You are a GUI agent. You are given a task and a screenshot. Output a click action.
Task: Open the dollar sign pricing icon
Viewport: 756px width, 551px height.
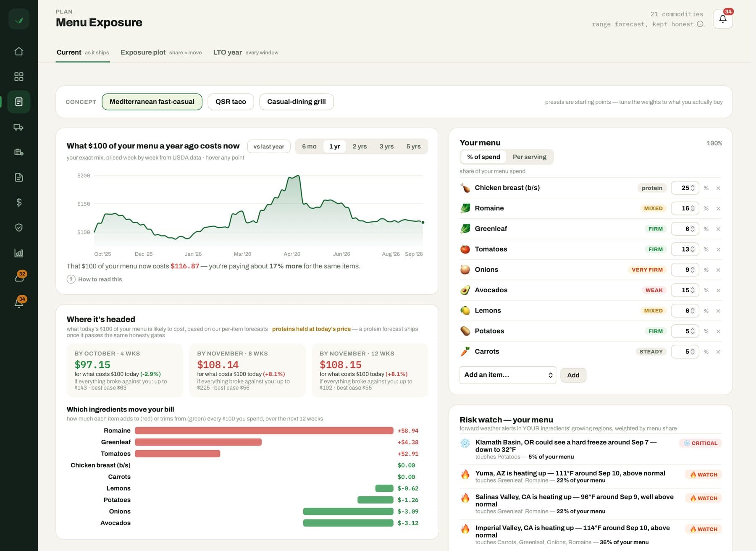(19, 202)
